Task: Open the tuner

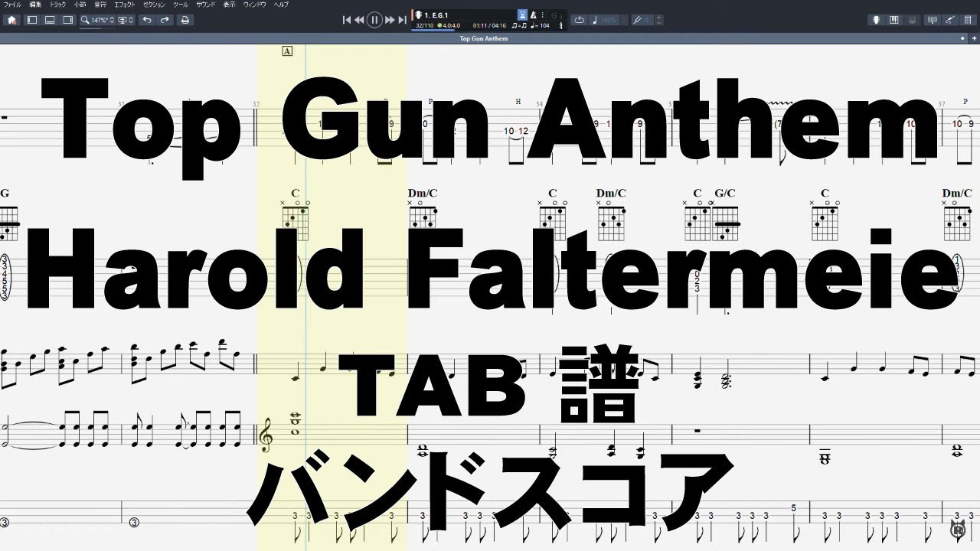Action: coord(932,20)
